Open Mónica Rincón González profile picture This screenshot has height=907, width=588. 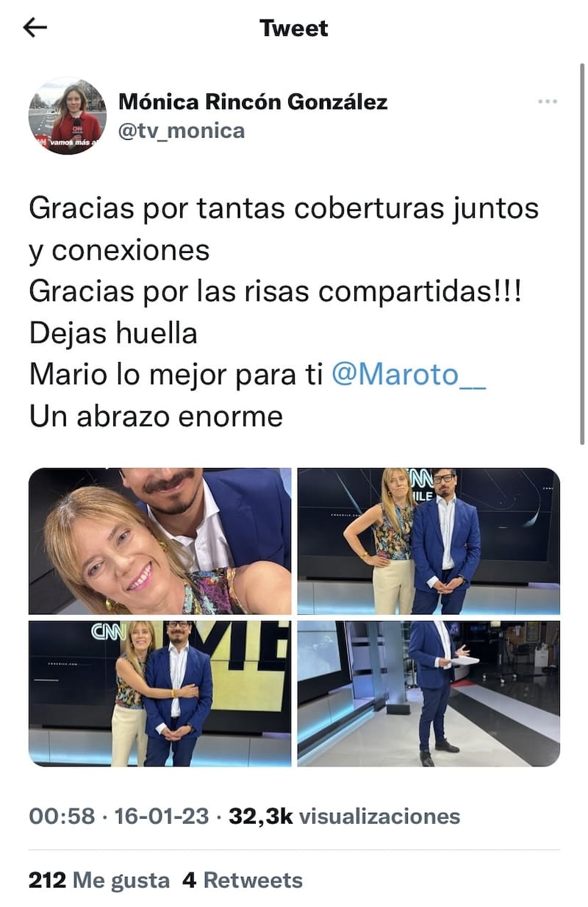coord(68,116)
